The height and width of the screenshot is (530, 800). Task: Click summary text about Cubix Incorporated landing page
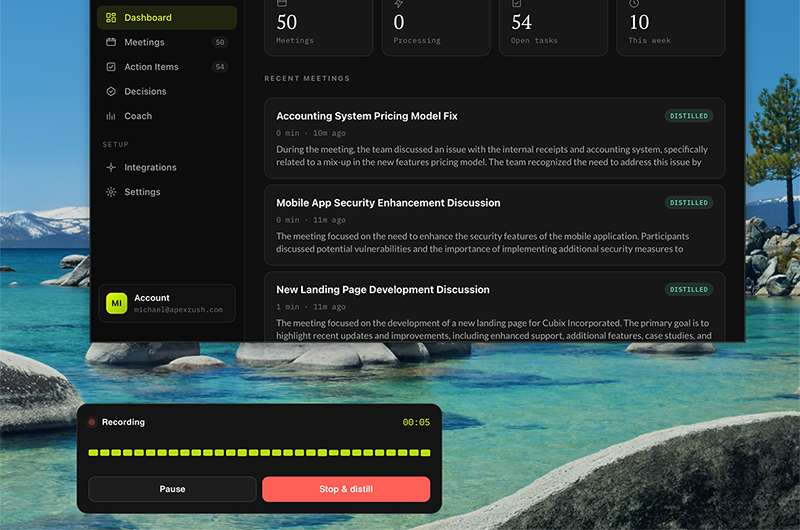493,329
